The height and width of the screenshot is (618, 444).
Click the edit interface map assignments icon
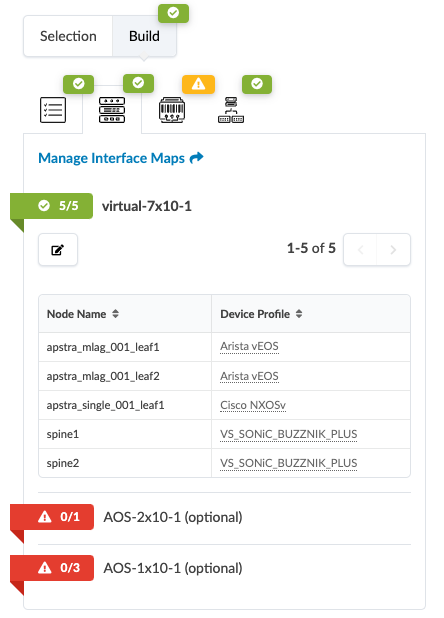pos(58,250)
